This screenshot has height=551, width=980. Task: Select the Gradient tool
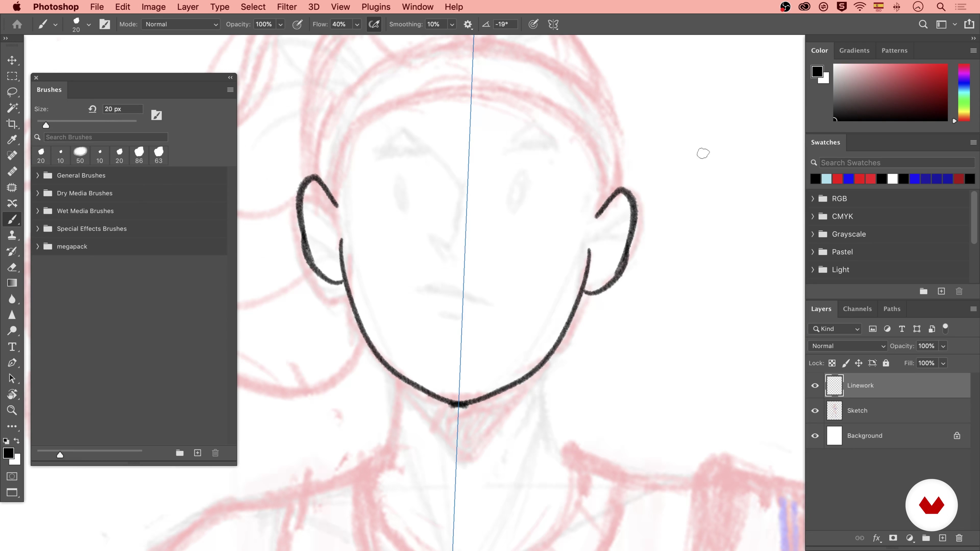12,283
